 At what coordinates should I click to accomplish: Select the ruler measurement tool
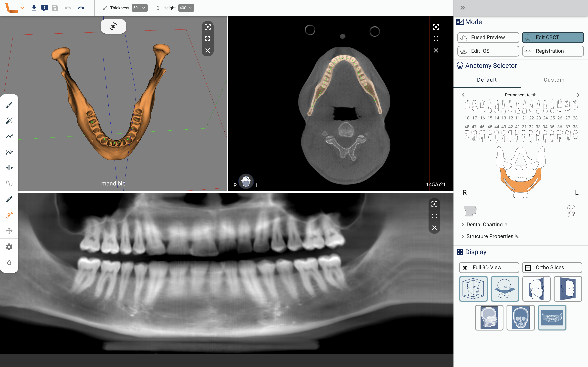[9, 199]
